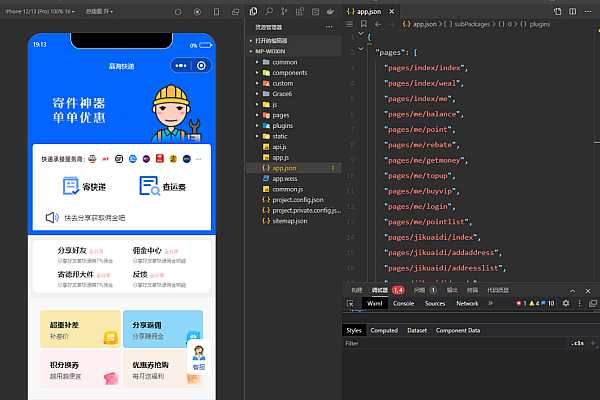Click the editor navigate back arrow

(x=378, y=24)
